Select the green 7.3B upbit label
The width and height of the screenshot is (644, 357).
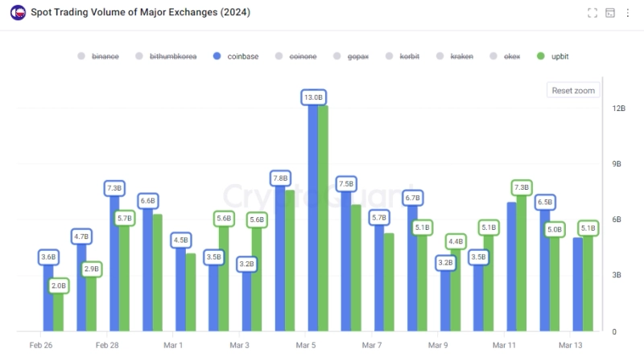[521, 187]
